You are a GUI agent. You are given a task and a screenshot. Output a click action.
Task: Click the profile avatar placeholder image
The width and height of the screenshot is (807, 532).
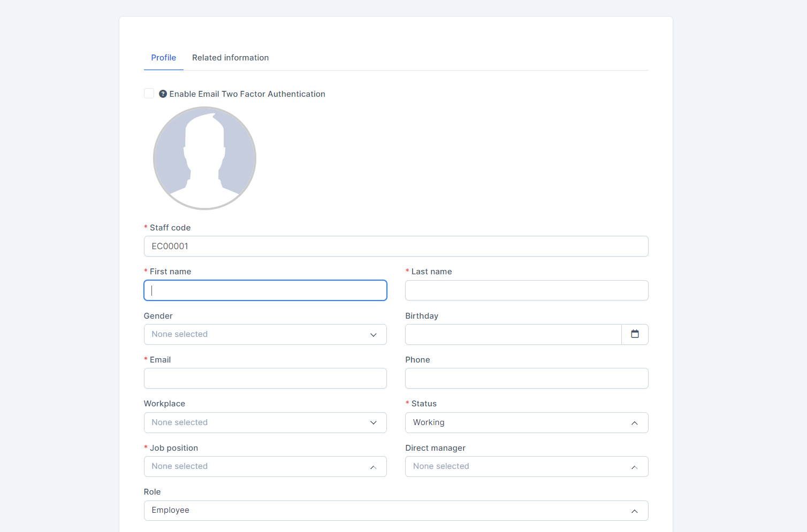click(204, 158)
